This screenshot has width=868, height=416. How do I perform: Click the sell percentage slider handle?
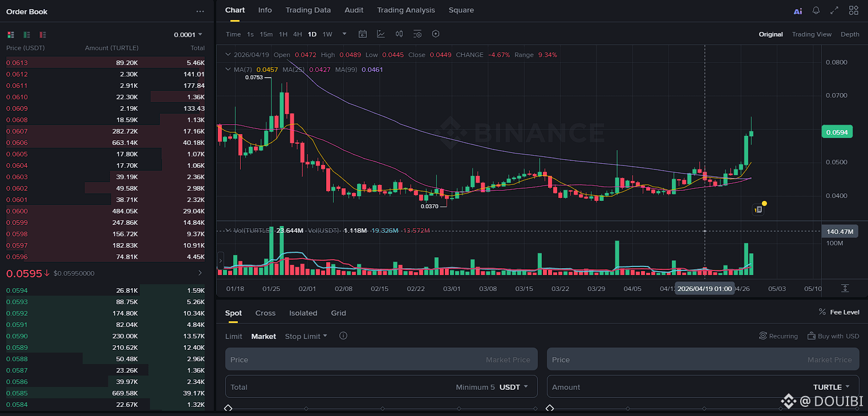point(550,409)
